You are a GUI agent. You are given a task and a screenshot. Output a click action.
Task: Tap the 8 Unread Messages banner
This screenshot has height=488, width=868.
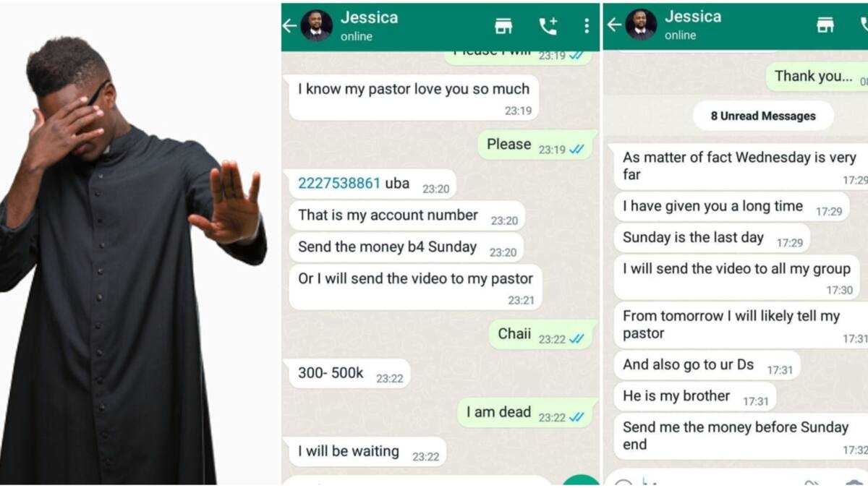pyautogui.click(x=763, y=116)
